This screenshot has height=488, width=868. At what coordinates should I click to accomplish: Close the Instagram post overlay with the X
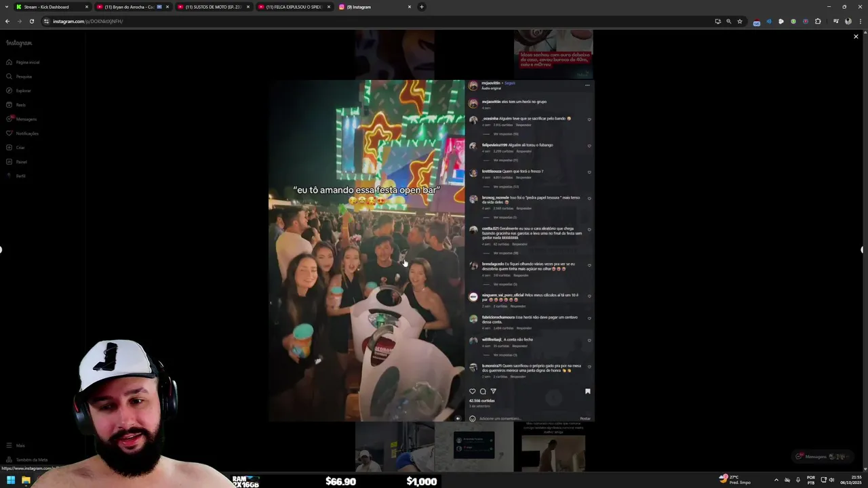(x=856, y=37)
